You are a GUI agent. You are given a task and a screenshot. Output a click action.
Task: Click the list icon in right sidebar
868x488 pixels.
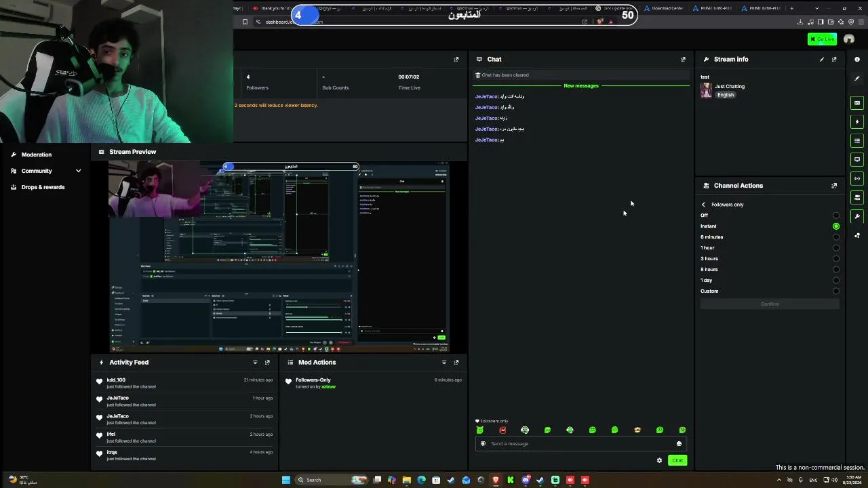coord(857,141)
